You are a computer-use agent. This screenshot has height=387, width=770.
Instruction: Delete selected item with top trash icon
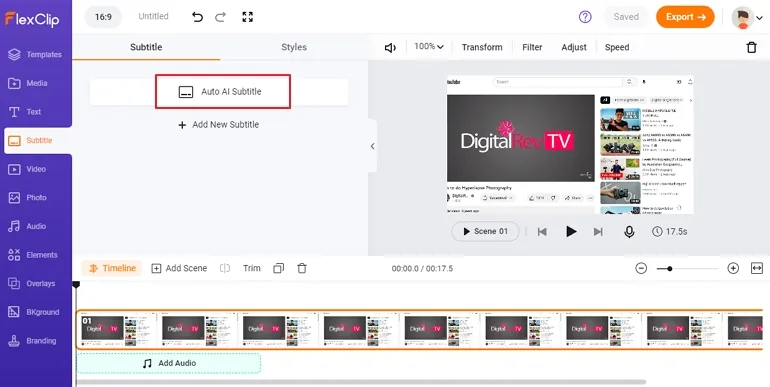751,47
